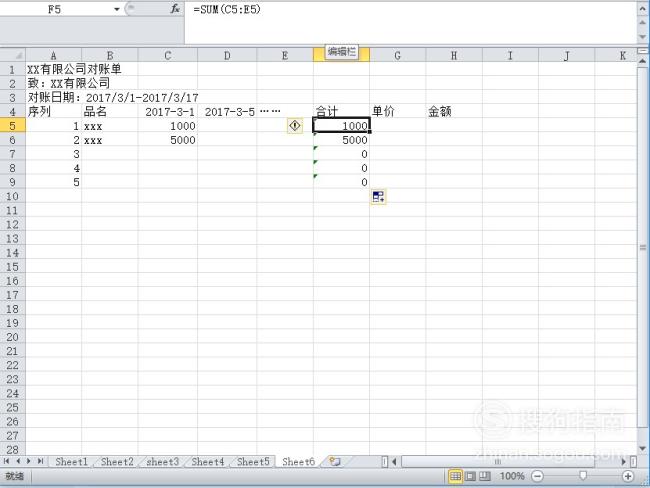This screenshot has width=650, height=488.
Task: Select column H header
Action: click(x=454, y=55)
